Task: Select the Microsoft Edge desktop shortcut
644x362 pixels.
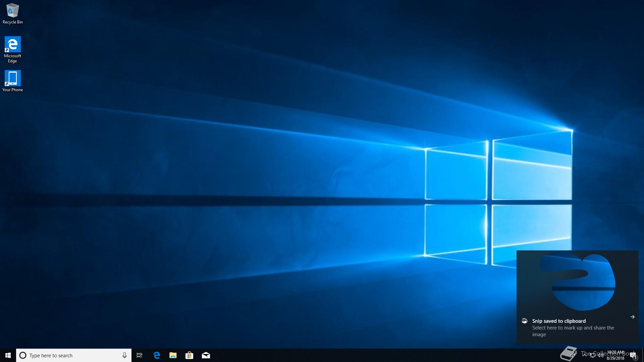Action: 13,50
